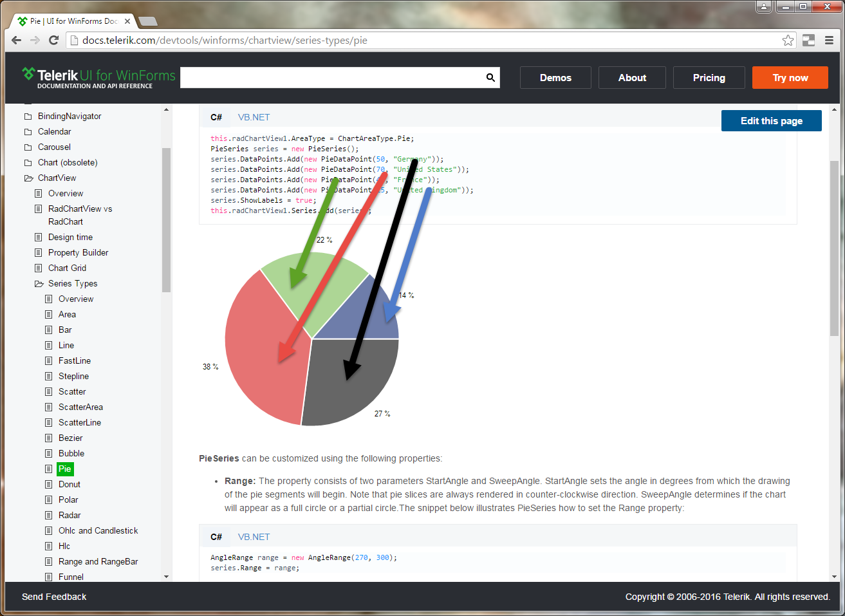The width and height of the screenshot is (845, 616).
Task: Click the document icon beside Scatter
Action: click(x=49, y=392)
